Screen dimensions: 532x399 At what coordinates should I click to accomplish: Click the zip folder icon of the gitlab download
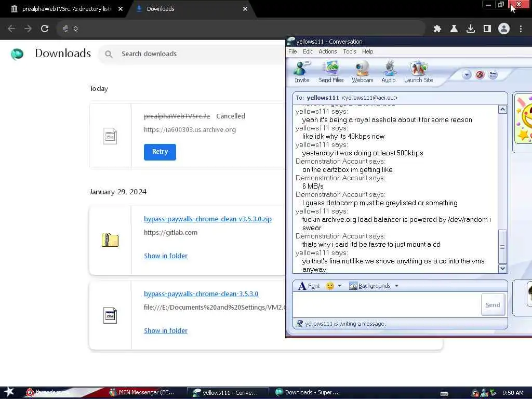click(x=110, y=240)
